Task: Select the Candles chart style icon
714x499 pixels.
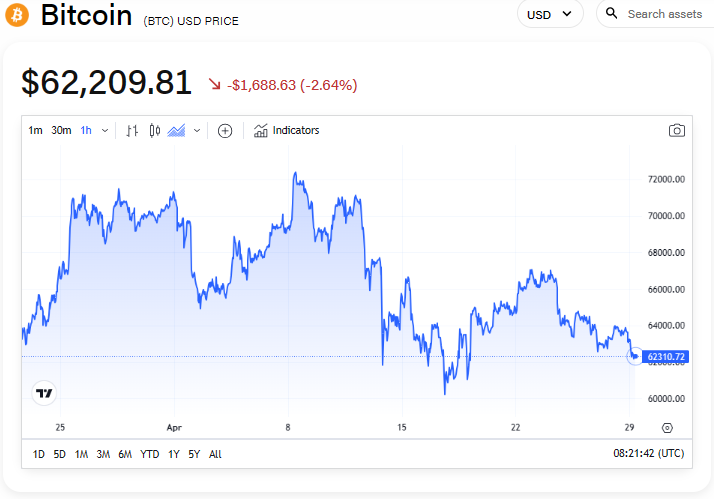Action: point(154,130)
